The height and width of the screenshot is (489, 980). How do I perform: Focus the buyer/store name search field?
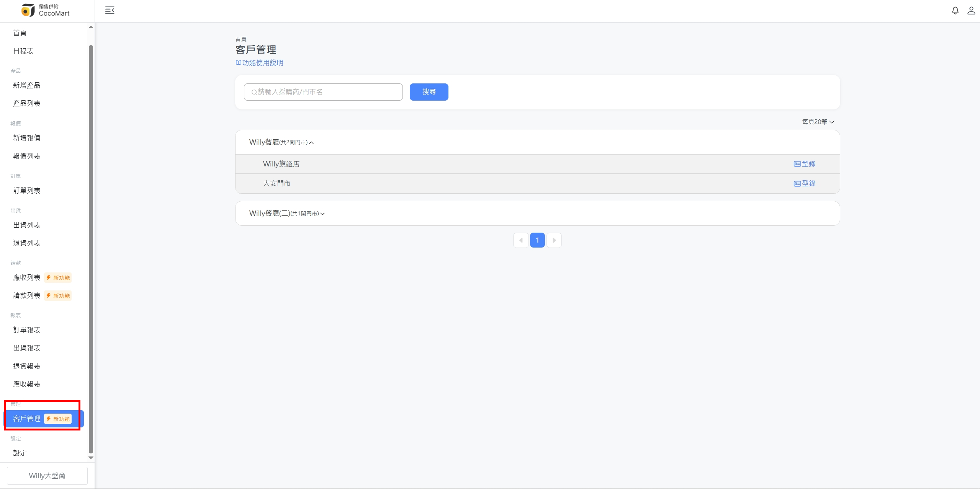click(x=323, y=92)
